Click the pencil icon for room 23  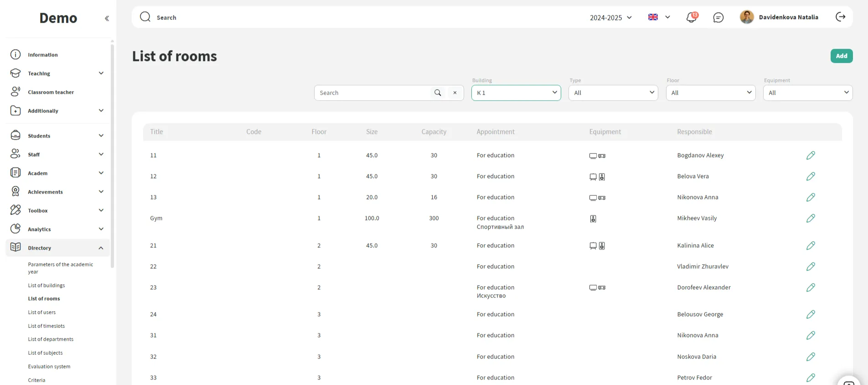pyautogui.click(x=810, y=287)
